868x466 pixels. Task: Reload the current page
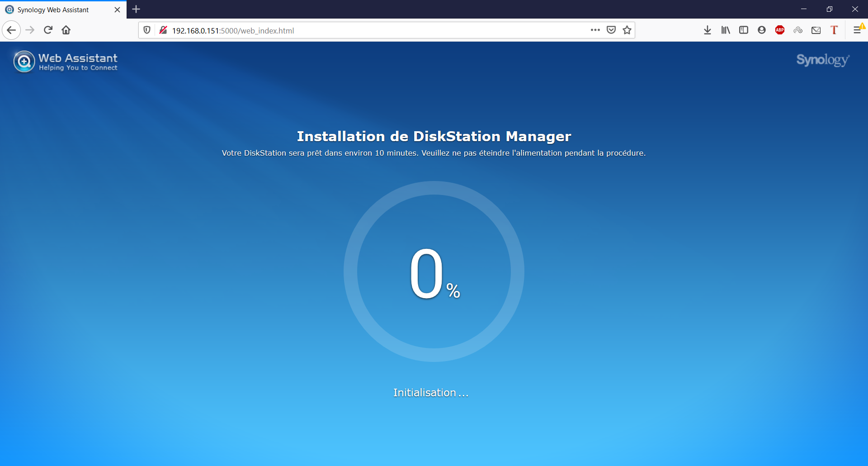click(48, 30)
